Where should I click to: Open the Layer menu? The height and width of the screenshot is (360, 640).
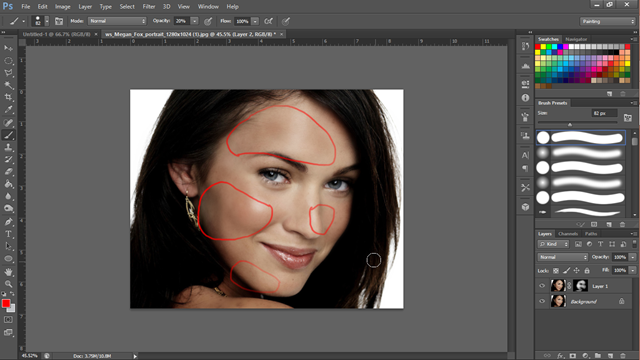point(85,7)
